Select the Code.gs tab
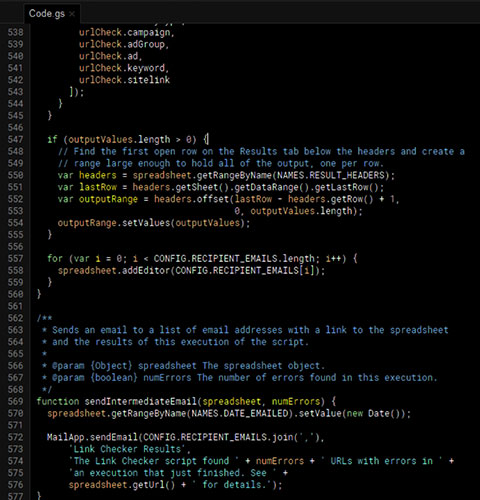480x500 pixels. click(52, 14)
